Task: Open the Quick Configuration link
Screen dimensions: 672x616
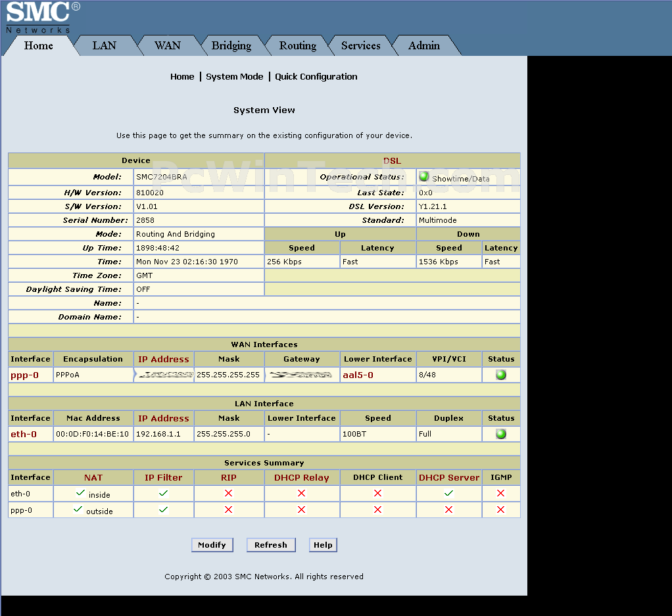Action: [x=316, y=77]
